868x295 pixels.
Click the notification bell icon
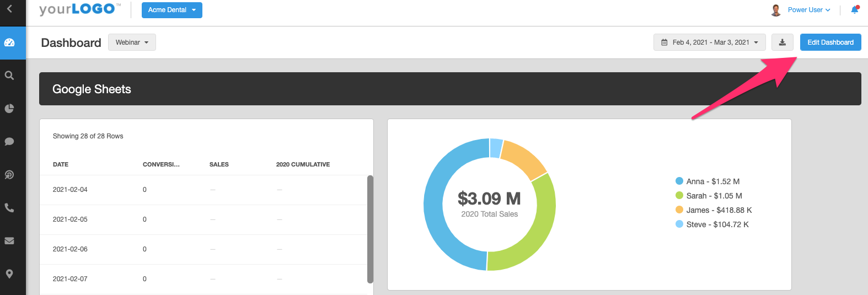point(855,10)
